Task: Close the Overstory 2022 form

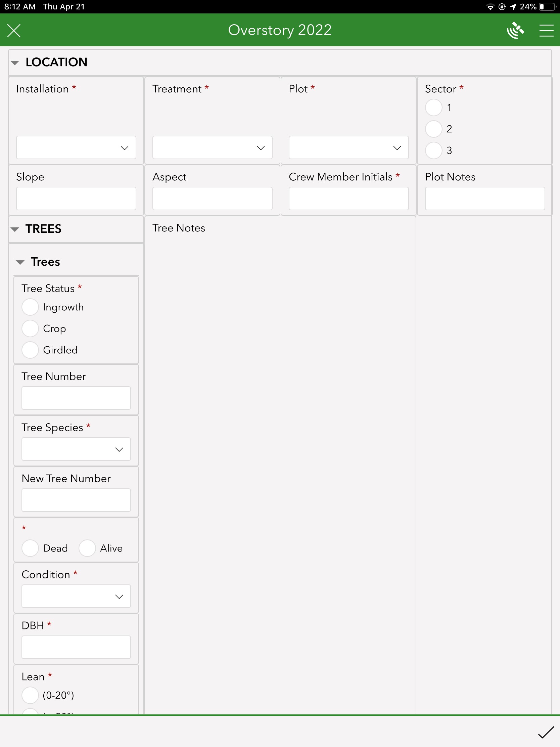Action: point(14,30)
